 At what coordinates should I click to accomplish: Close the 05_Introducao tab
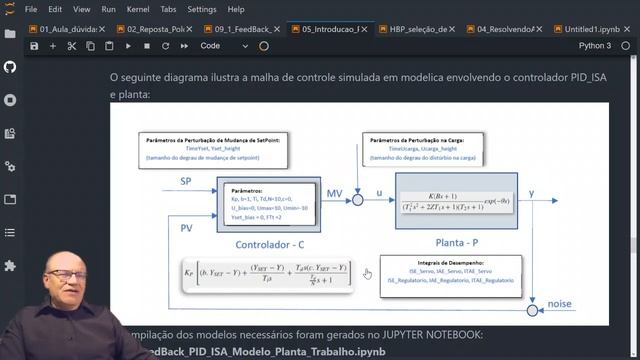coord(364,29)
